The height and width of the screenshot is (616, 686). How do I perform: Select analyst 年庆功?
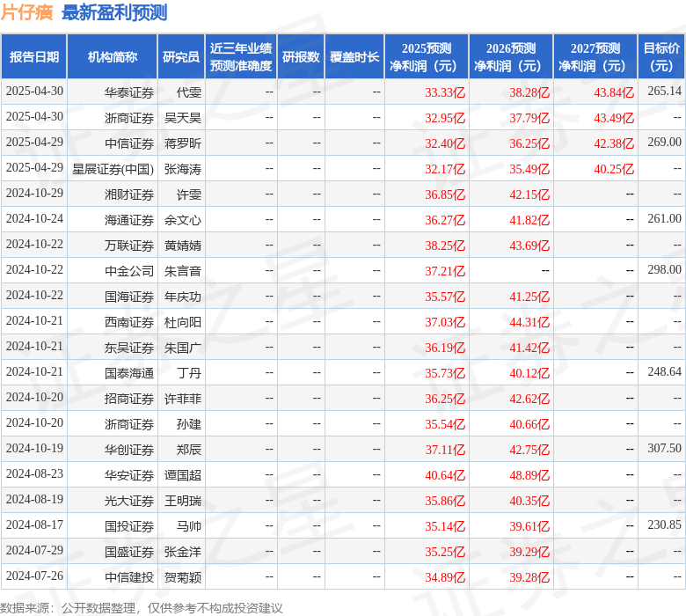pyautogui.click(x=183, y=297)
